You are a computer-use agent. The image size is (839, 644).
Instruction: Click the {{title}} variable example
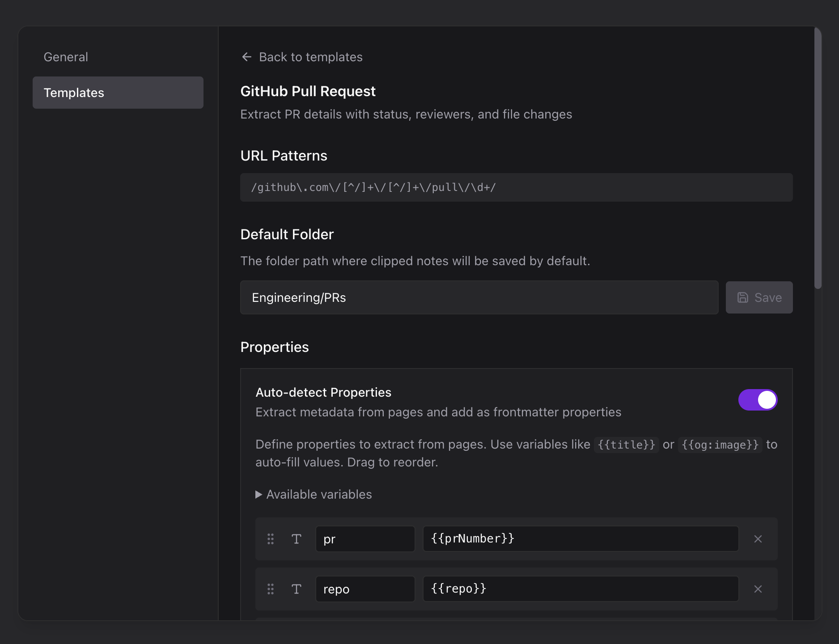click(626, 445)
